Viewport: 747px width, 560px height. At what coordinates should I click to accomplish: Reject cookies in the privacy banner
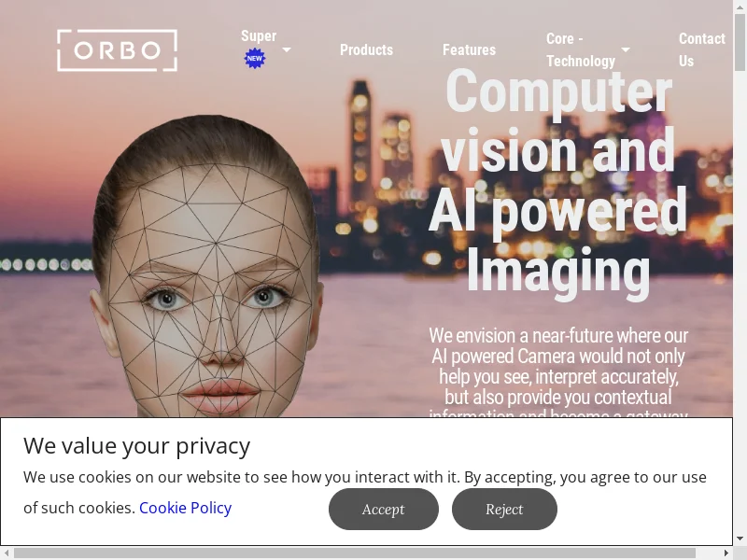point(504,509)
